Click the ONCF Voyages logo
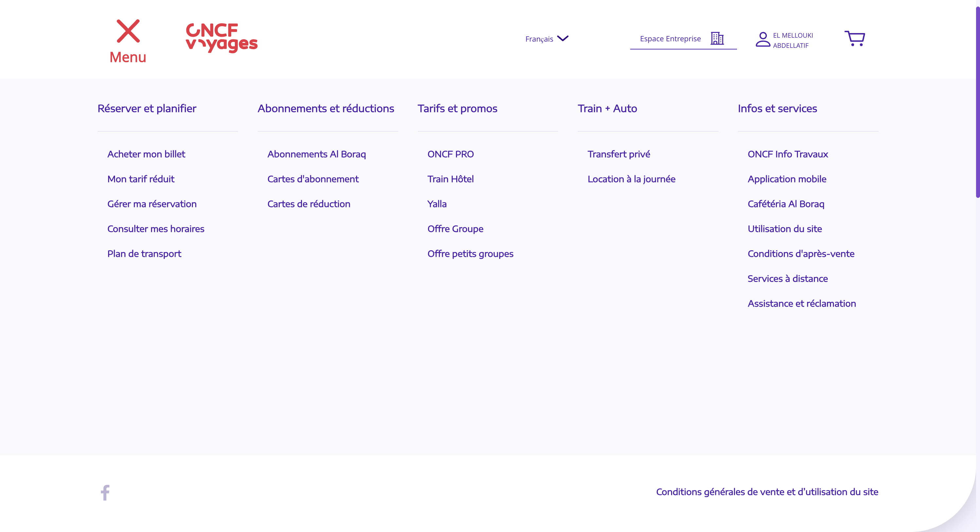This screenshot has height=532, width=980. 222,38
